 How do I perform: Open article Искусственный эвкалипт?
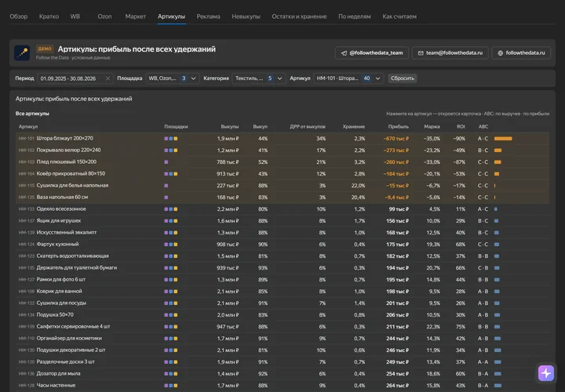click(67, 233)
